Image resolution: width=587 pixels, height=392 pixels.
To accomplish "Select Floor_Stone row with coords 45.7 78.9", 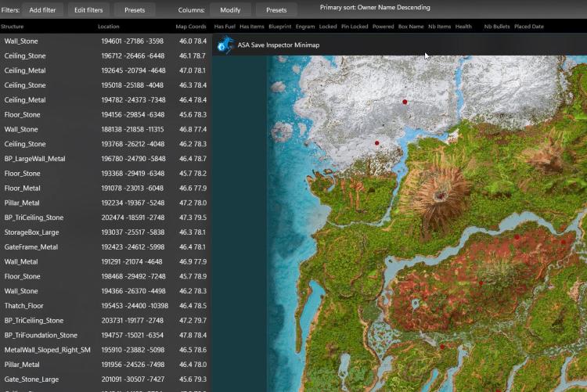I will pyautogui.click(x=106, y=276).
